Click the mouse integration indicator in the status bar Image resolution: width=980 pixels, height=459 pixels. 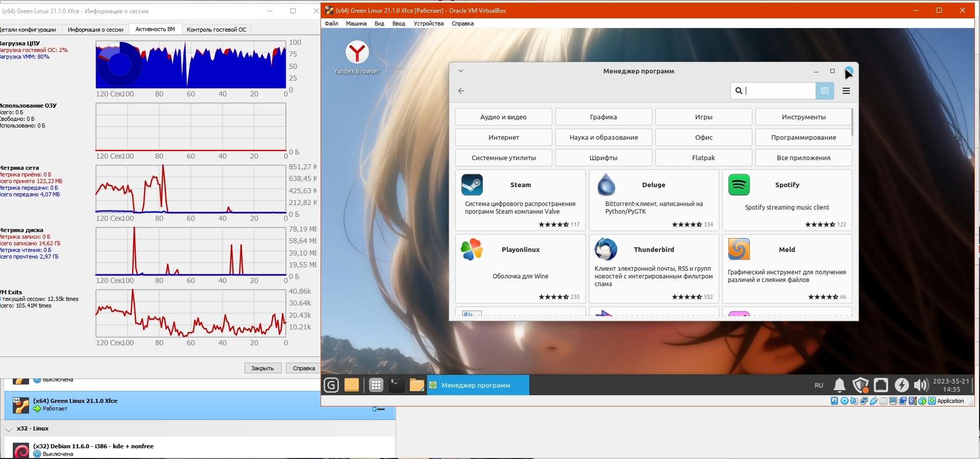click(922, 401)
